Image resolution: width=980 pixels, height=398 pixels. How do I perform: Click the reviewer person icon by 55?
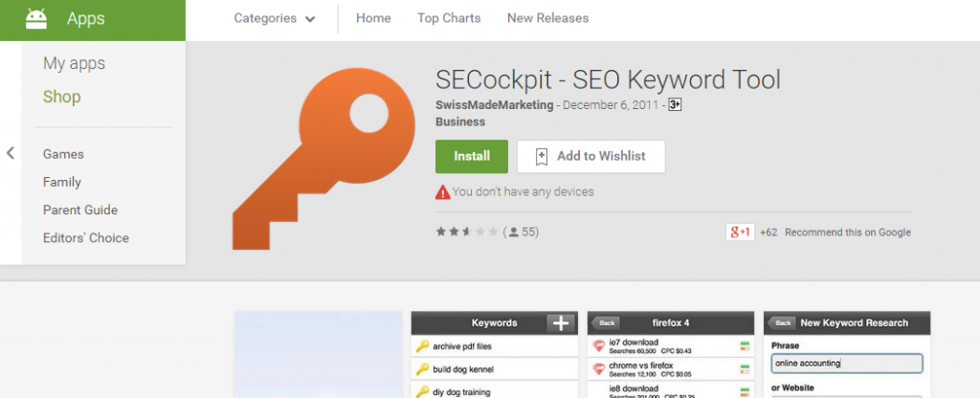tap(513, 232)
